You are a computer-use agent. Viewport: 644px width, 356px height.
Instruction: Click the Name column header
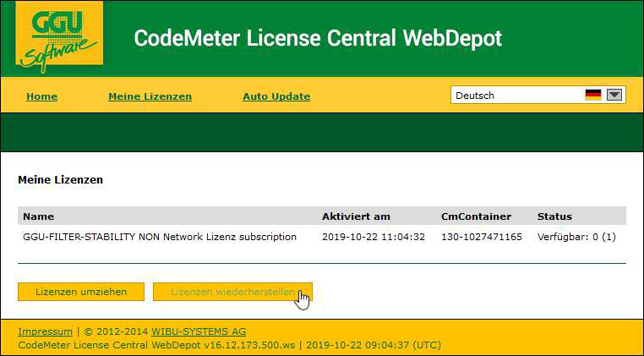(38, 216)
